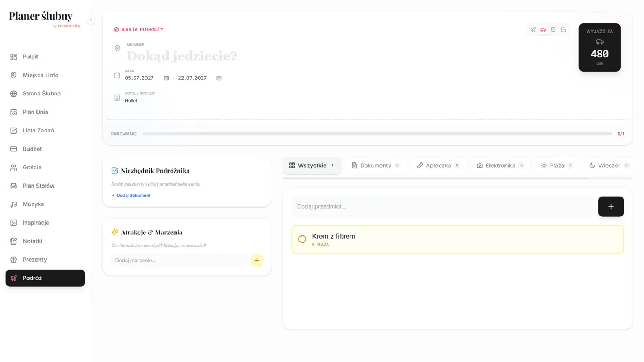The image size is (644, 362).
Task: Open the Plaża category filter
Action: pos(555,165)
